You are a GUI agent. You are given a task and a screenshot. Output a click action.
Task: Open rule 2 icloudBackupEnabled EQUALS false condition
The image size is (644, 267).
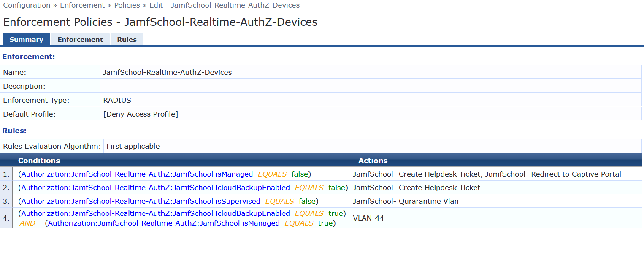(x=183, y=188)
